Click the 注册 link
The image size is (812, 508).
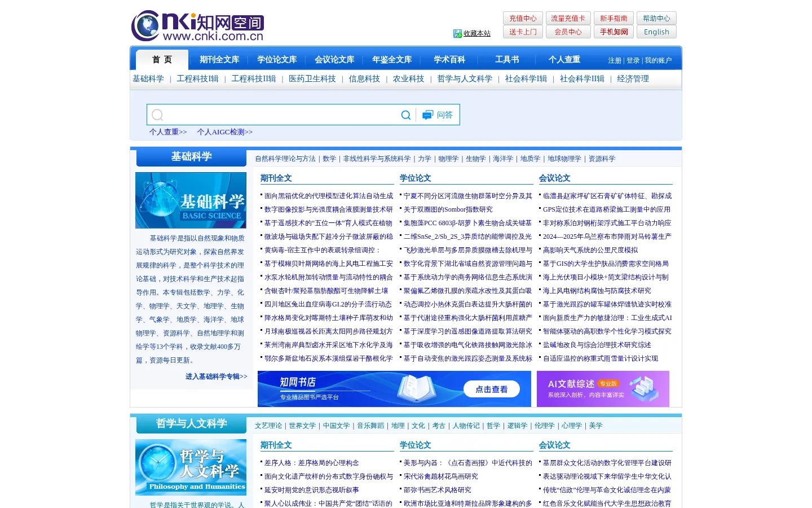point(615,61)
